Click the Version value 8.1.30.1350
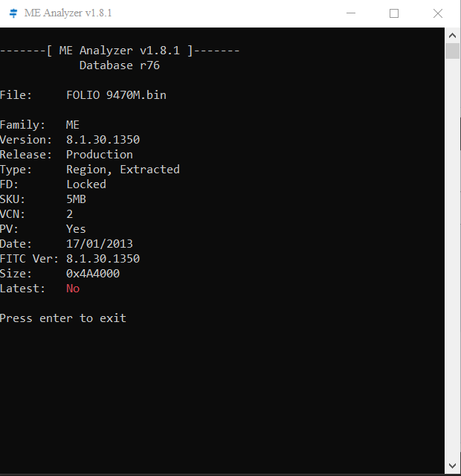The width and height of the screenshot is (461, 476). 103,140
